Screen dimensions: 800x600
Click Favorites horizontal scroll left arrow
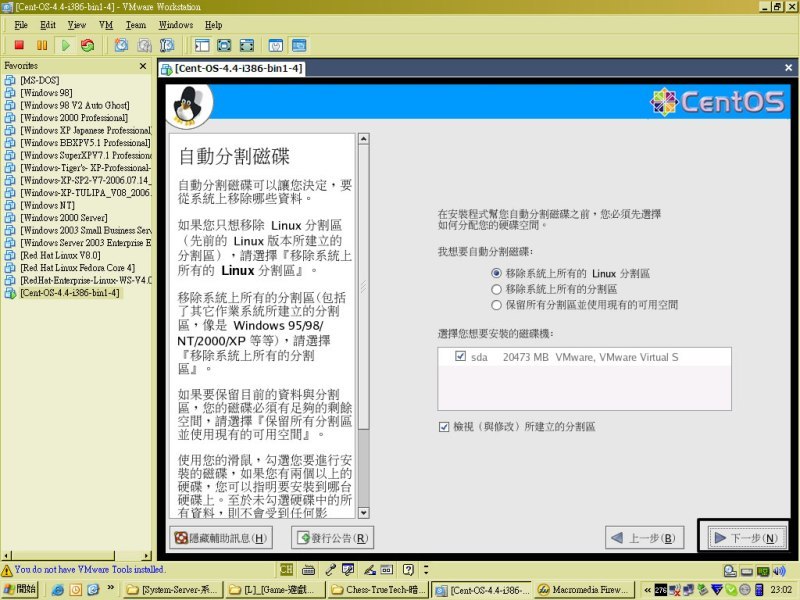tap(7, 556)
